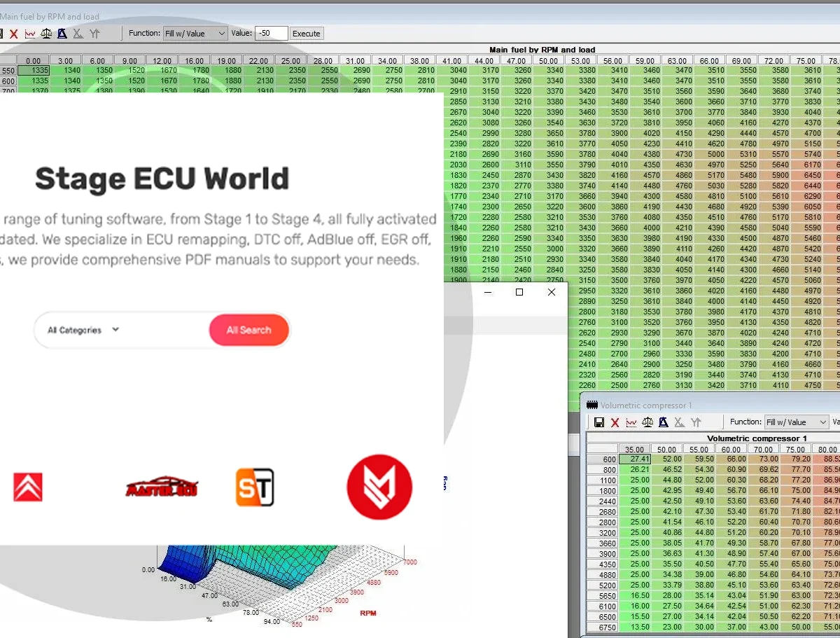Click red X icon in Volumetric compressor toolbar
This screenshot has width=840, height=638.
[x=615, y=422]
